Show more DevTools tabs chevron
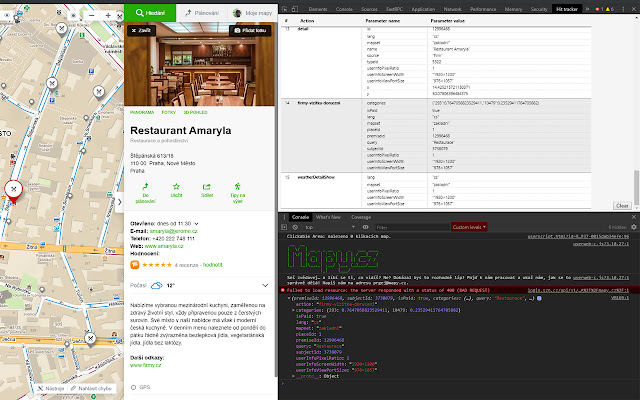Image resolution: width=640 pixels, height=400 pixels. tap(588, 9)
